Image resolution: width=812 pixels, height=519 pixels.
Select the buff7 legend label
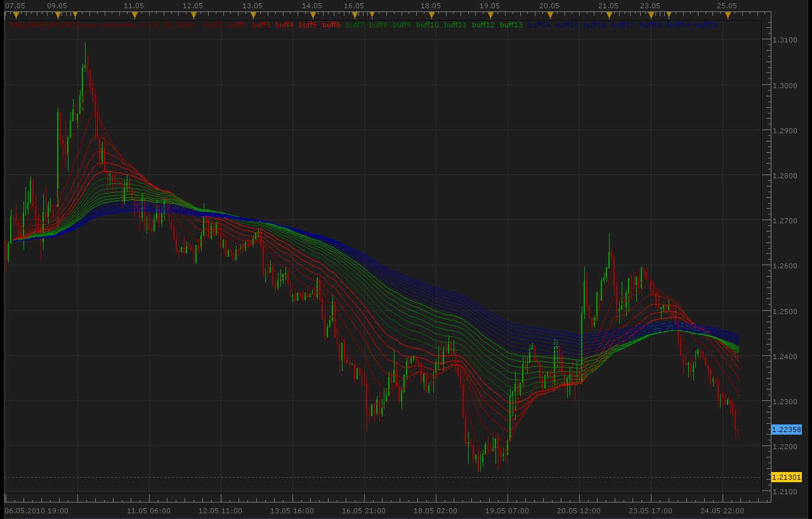point(355,25)
